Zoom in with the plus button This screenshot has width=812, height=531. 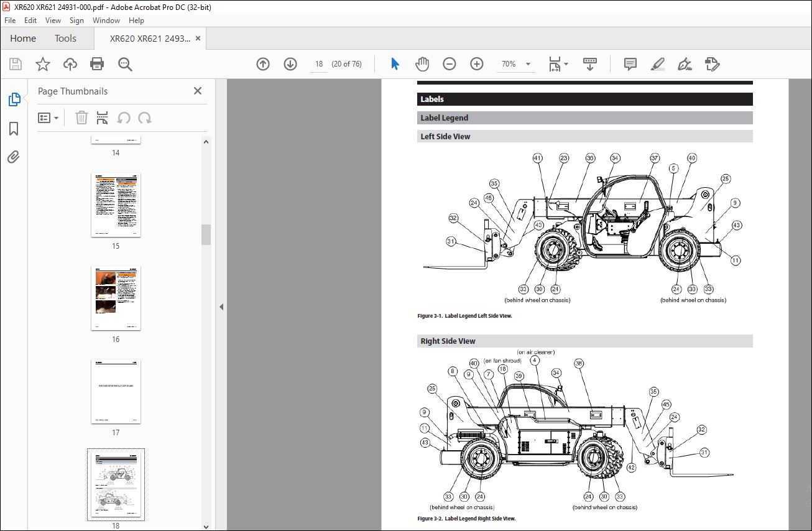tap(477, 64)
